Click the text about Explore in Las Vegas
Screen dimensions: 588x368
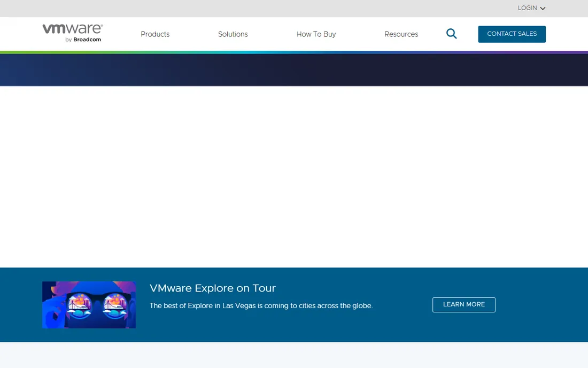pos(261,306)
